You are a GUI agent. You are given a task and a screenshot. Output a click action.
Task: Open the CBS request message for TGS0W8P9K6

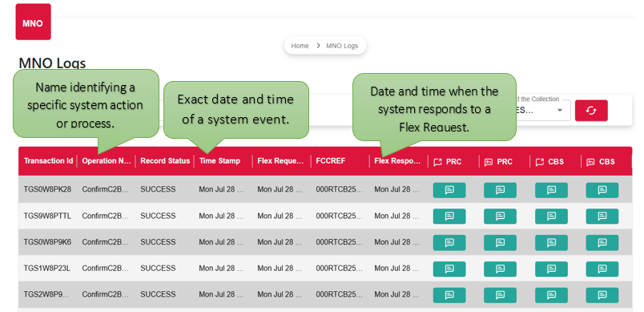pyautogui.click(x=551, y=242)
